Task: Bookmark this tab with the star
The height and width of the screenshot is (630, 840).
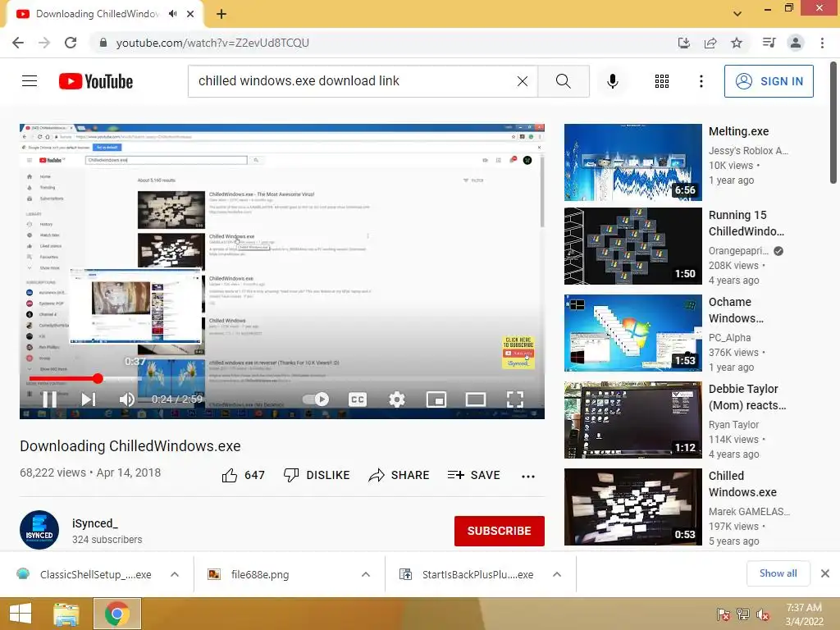Action: click(737, 43)
